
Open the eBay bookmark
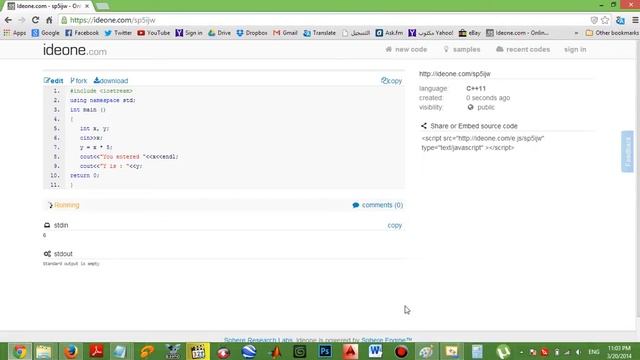pos(469,33)
